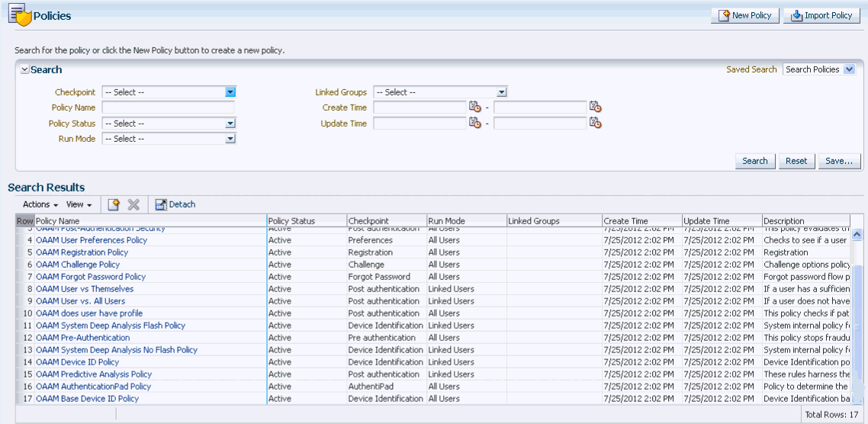The height and width of the screenshot is (424, 868).
Task: Sort by Linked Groups column header
Action: [554, 221]
